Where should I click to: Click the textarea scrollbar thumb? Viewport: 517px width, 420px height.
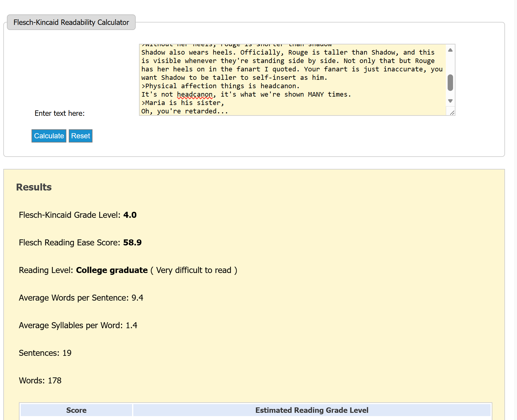(450, 82)
